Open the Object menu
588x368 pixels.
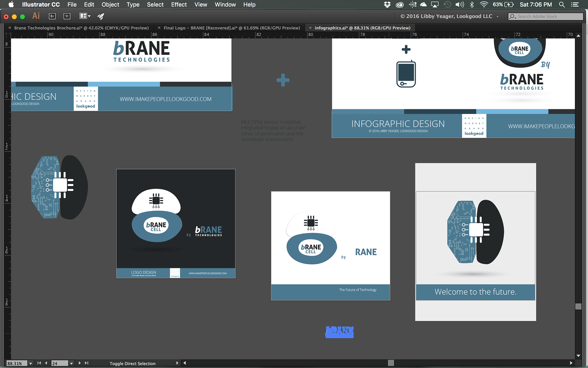pos(110,4)
